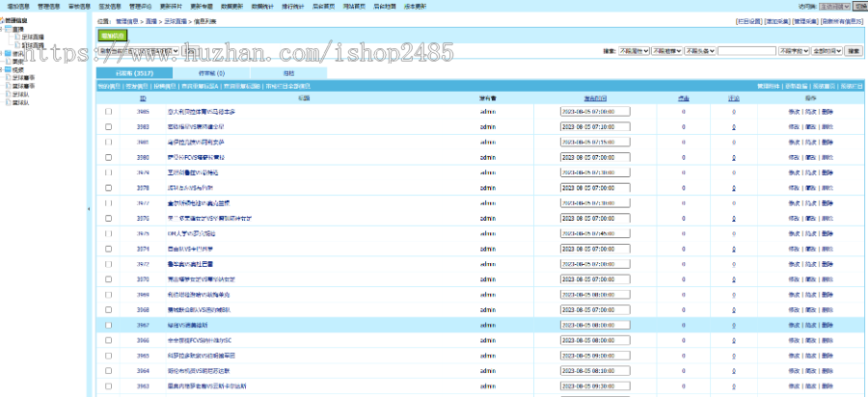Open the 不限字段 search field dropdown
The image size is (868, 397).
[x=794, y=51]
